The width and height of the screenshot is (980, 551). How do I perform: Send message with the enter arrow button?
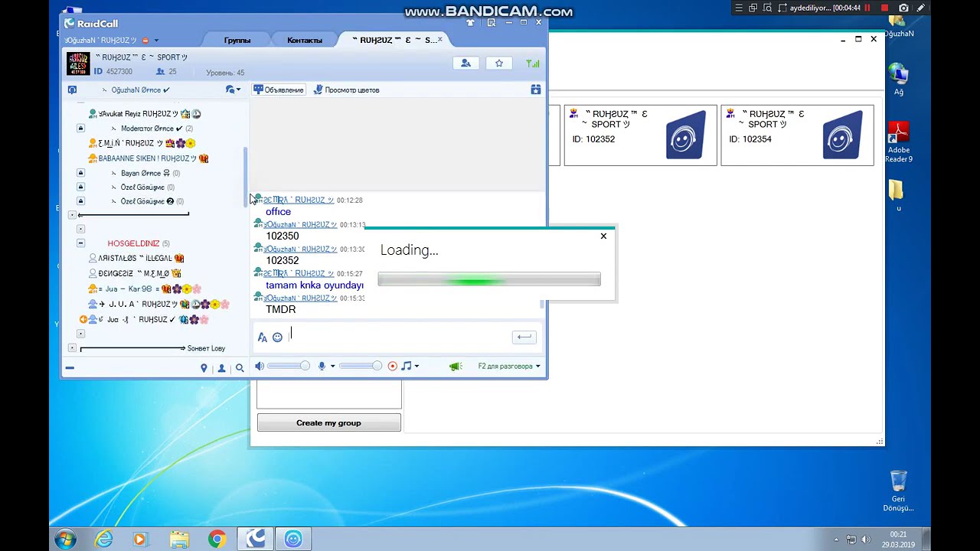524,337
